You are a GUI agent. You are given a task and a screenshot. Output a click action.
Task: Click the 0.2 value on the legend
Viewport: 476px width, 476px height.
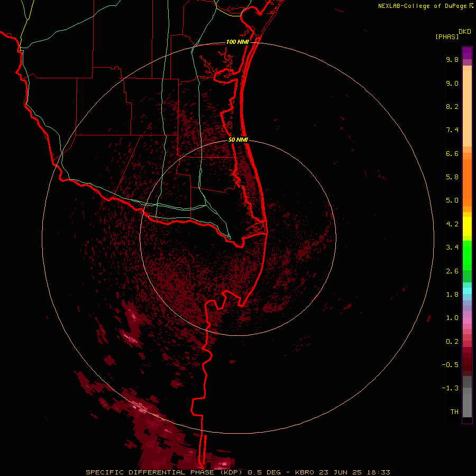pyautogui.click(x=452, y=342)
